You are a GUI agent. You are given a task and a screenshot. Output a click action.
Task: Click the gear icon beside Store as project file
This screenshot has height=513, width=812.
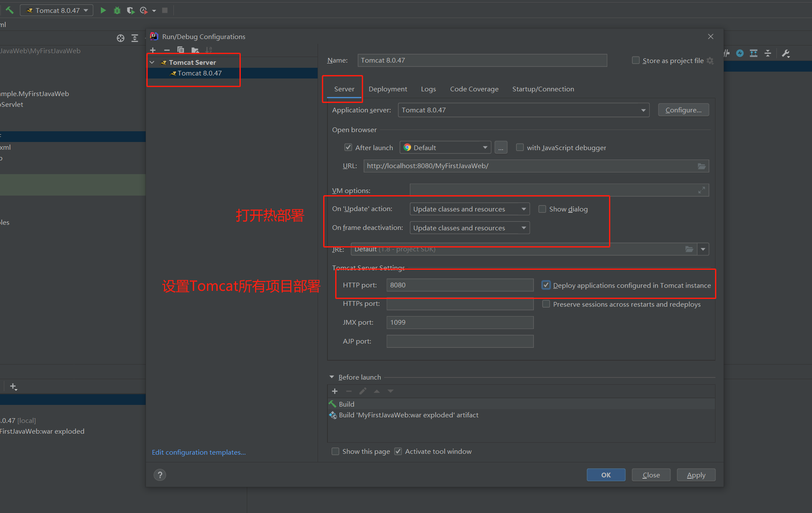pos(710,61)
